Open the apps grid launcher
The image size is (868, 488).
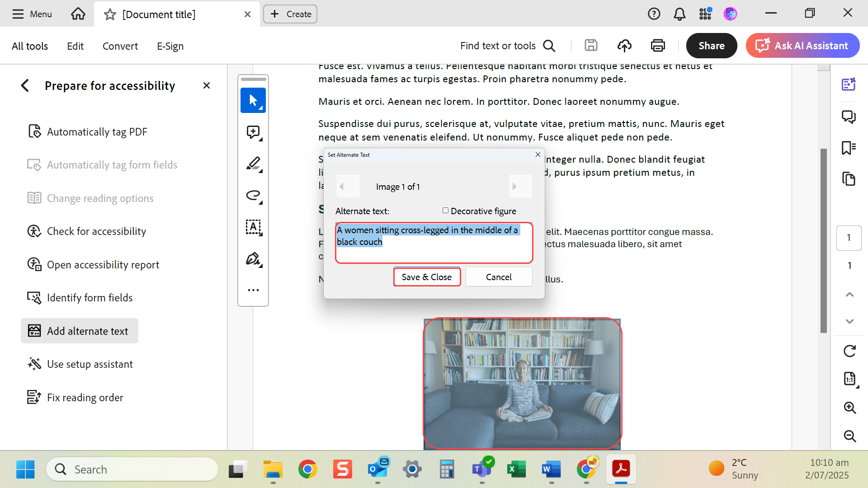click(x=705, y=14)
